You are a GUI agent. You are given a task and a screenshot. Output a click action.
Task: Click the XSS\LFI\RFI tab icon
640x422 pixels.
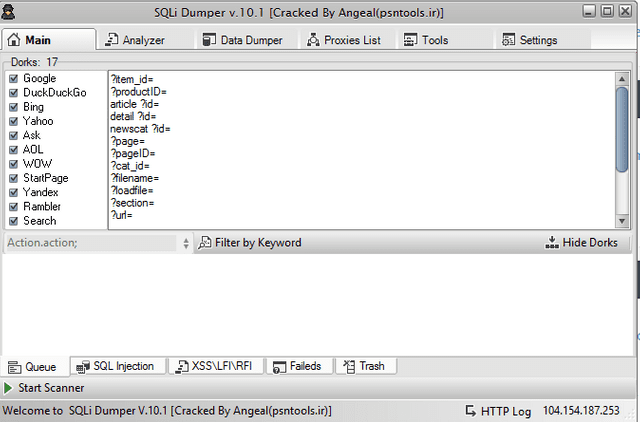tap(182, 367)
